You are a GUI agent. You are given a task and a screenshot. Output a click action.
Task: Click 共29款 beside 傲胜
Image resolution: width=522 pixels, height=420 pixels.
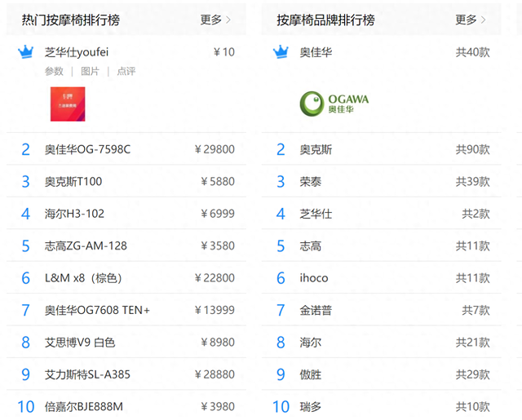click(473, 374)
